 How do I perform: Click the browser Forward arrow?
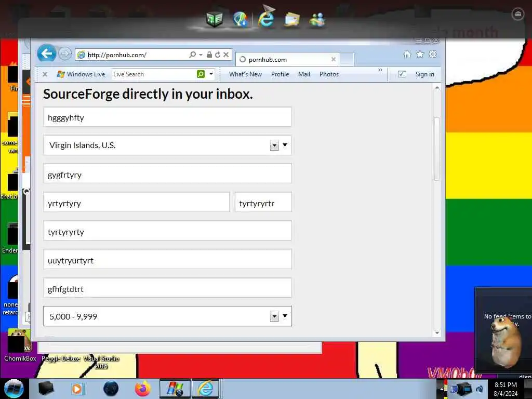tap(65, 54)
